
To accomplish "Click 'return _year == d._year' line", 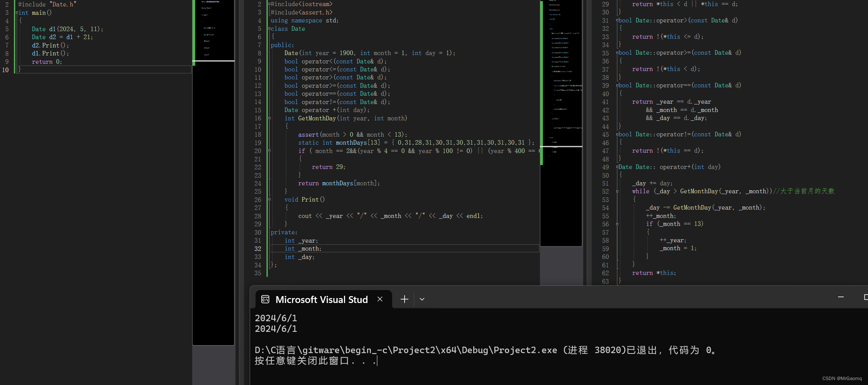I will click(x=672, y=102).
